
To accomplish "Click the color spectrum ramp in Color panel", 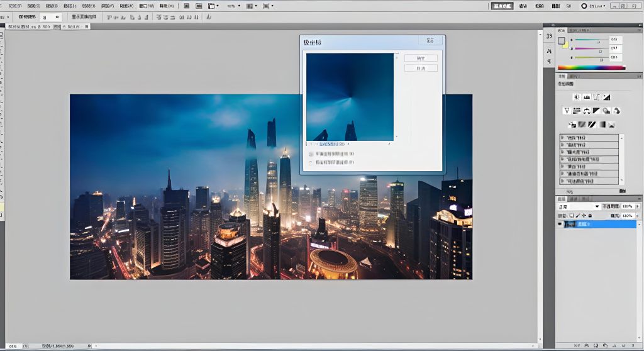I will click(591, 67).
